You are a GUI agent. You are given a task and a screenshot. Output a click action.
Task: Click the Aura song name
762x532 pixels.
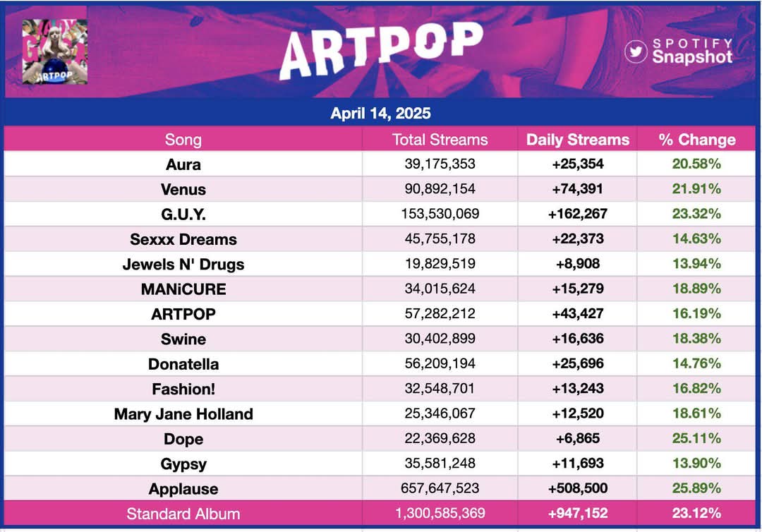[183, 164]
